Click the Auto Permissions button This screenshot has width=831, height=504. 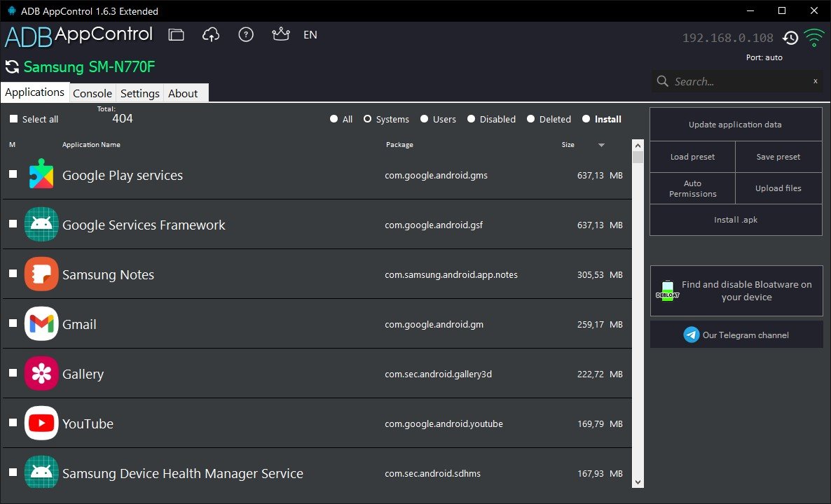click(x=693, y=188)
